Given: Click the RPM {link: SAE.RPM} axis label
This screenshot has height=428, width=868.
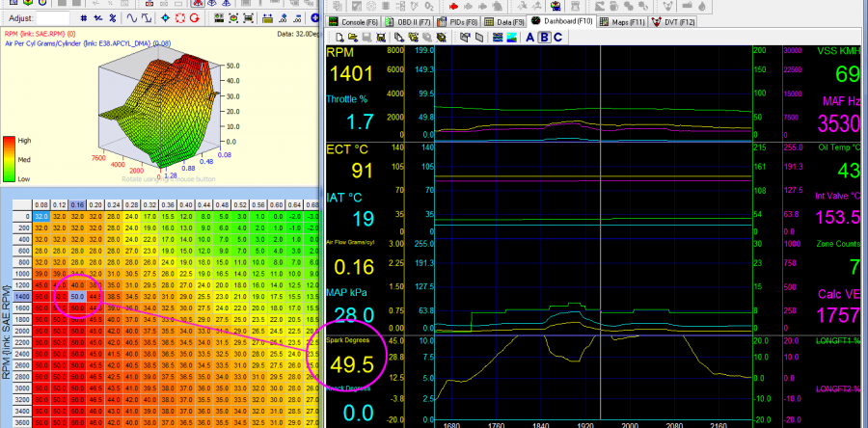Looking at the screenshot, I should [7, 332].
